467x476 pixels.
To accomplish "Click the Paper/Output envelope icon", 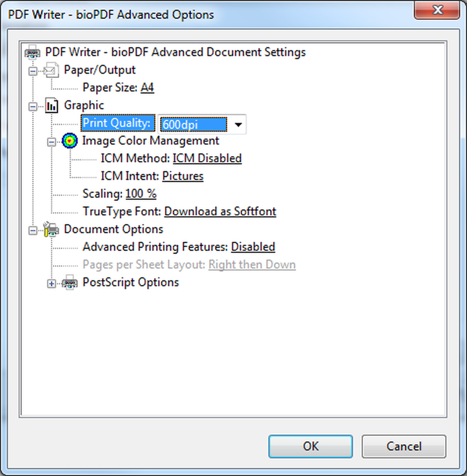I will [51, 70].
